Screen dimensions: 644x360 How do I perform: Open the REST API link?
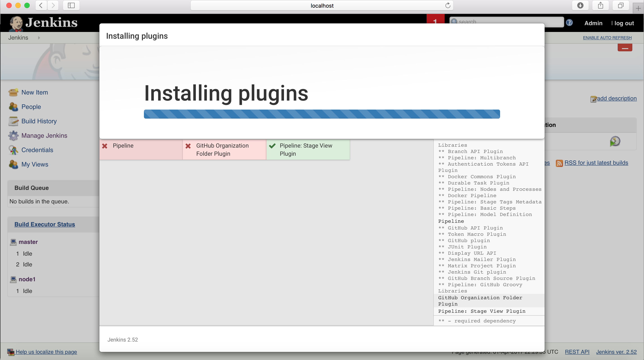(x=577, y=352)
